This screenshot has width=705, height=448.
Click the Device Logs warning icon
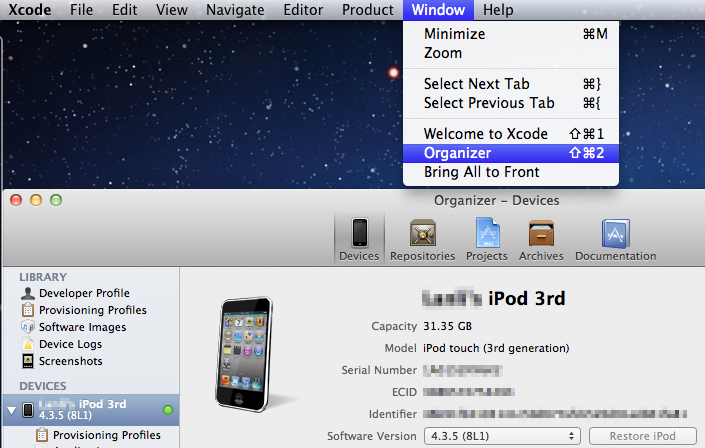[x=28, y=344]
